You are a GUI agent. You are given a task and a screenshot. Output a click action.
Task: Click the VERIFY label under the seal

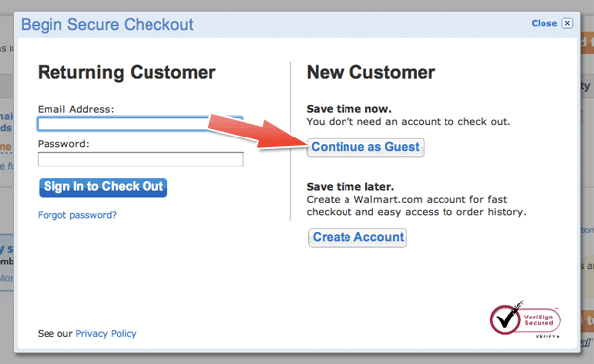[547, 336]
